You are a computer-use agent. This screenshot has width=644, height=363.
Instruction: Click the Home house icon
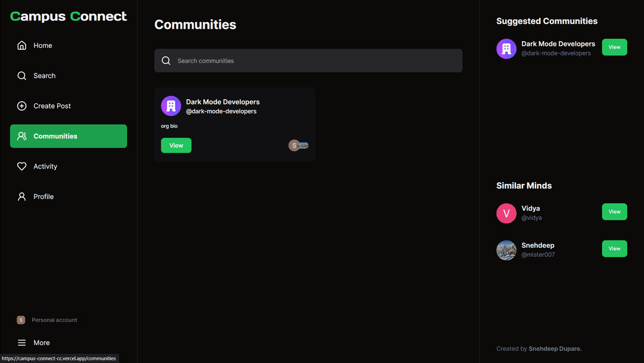click(x=22, y=45)
